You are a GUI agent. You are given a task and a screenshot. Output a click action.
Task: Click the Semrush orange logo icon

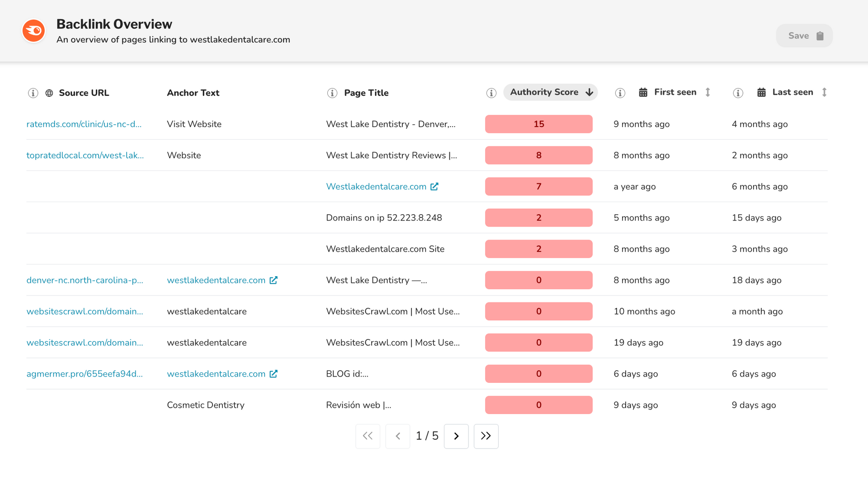(34, 31)
